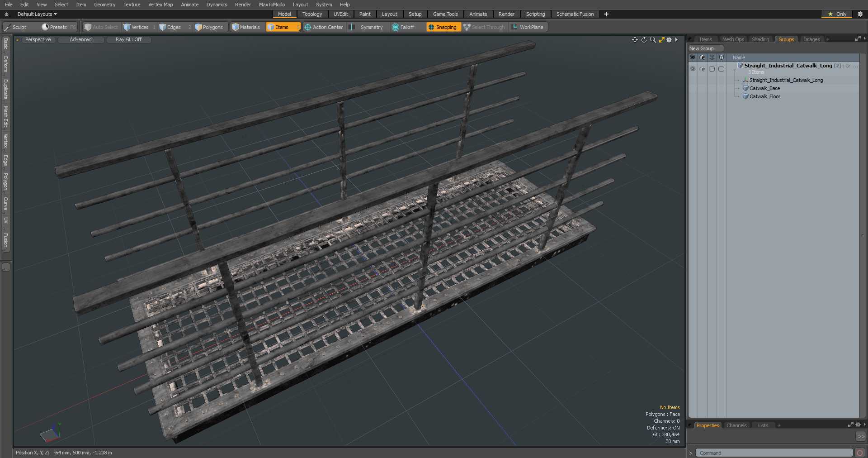
Task: Open the Items panel tab
Action: coord(705,39)
